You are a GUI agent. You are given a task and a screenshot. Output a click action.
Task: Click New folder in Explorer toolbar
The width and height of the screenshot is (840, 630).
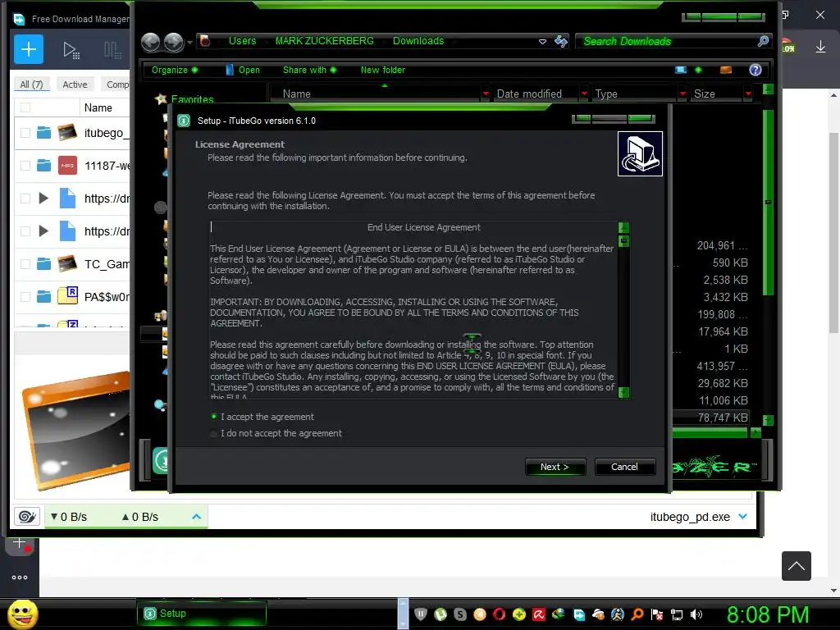pos(382,70)
